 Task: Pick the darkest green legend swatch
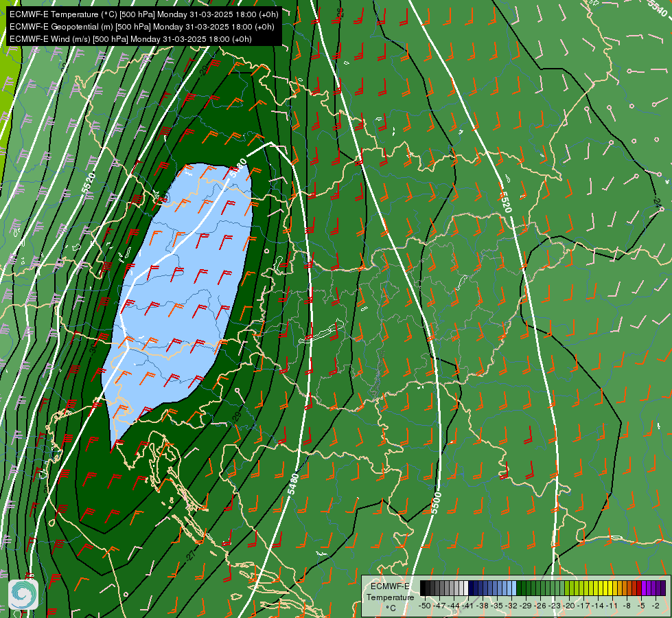(519, 588)
